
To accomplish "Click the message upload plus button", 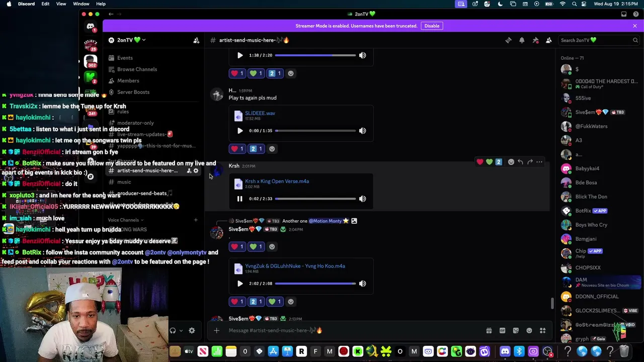I will [x=216, y=330].
